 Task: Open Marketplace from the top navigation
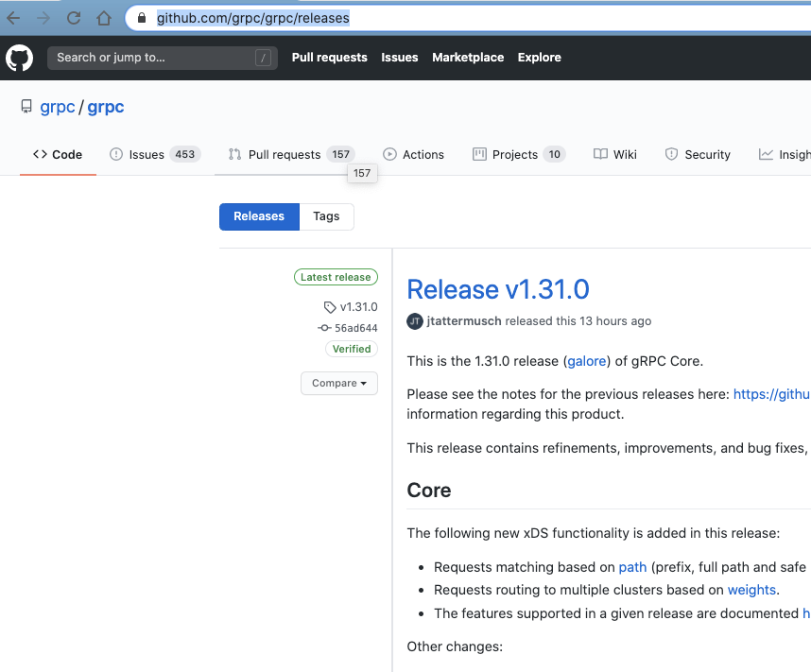tap(467, 58)
